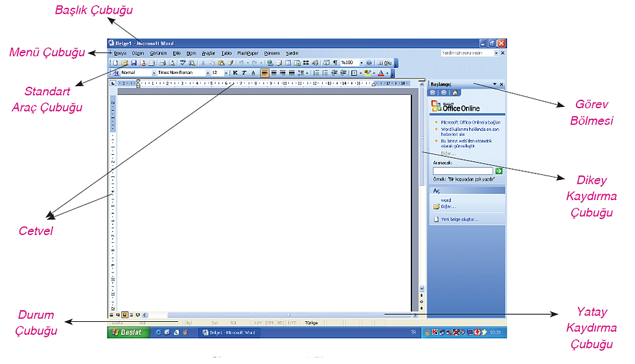Click the tab type selector at ruler corner
635x364 pixels.
click(113, 84)
